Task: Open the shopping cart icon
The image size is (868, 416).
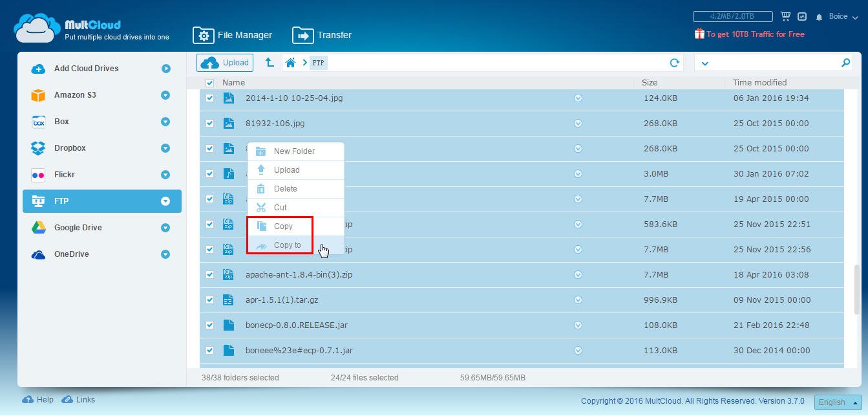Action: pos(785,17)
